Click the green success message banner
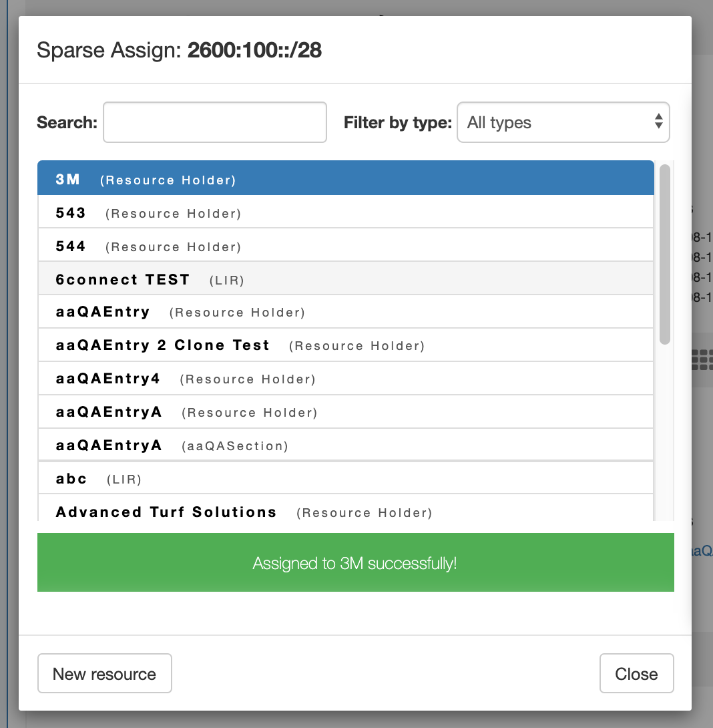 [x=355, y=562]
